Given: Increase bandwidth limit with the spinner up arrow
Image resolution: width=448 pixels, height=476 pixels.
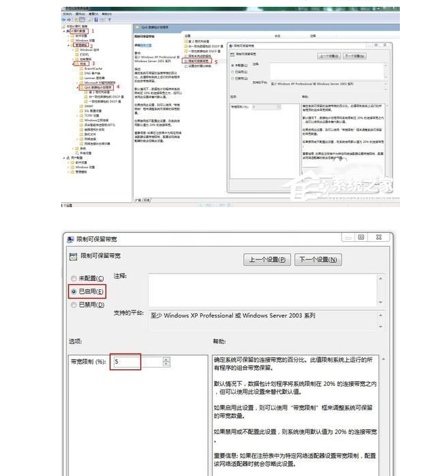Looking at the screenshot, I should pos(166,360).
